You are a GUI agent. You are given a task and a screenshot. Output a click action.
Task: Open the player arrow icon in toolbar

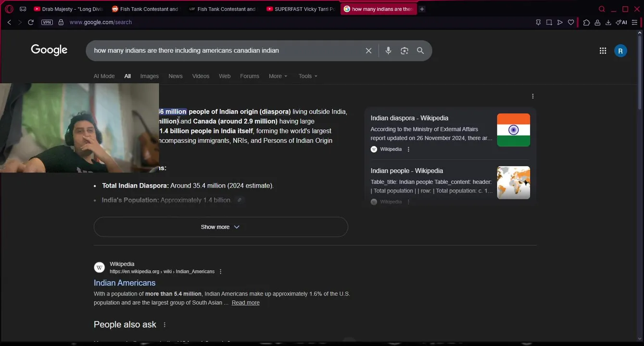(x=560, y=22)
